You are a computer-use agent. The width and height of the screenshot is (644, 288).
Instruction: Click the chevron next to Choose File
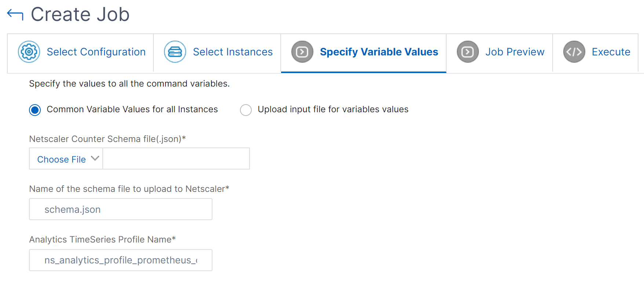tap(95, 158)
